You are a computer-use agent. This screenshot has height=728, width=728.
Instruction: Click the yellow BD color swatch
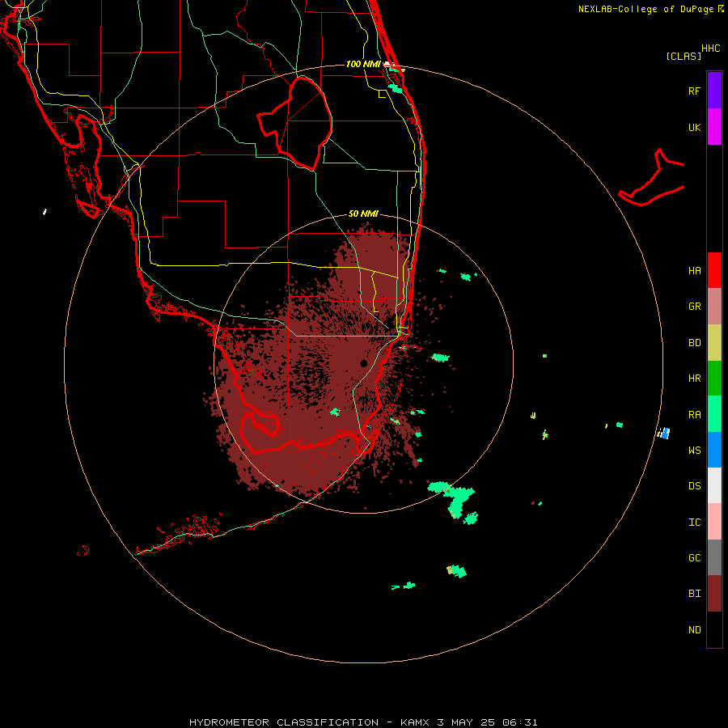pos(714,343)
